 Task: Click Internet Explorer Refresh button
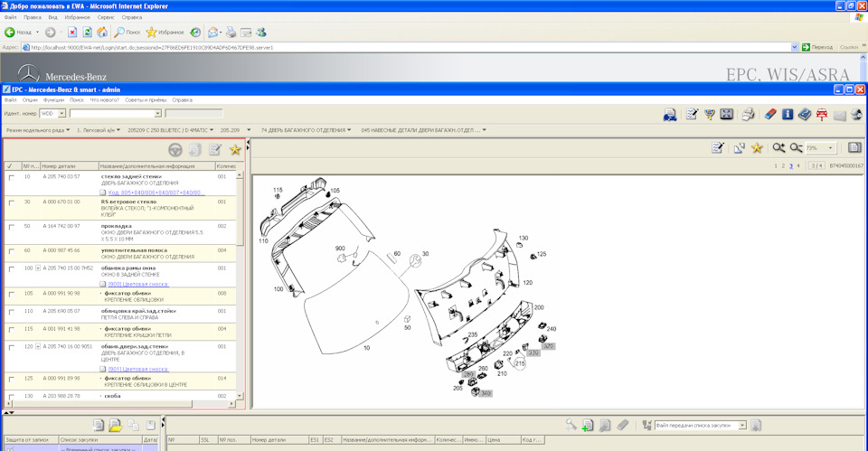(88, 33)
